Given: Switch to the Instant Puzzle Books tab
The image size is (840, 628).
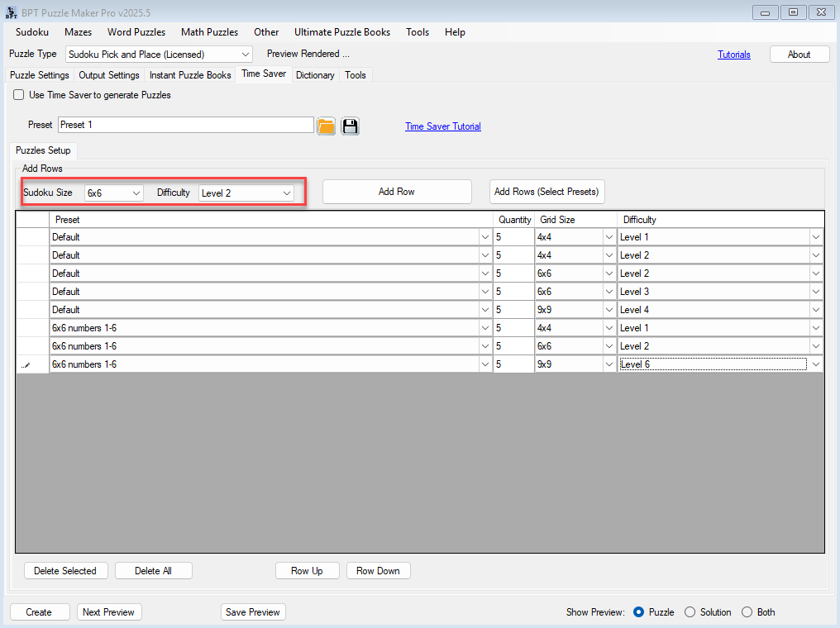Looking at the screenshot, I should (x=190, y=75).
